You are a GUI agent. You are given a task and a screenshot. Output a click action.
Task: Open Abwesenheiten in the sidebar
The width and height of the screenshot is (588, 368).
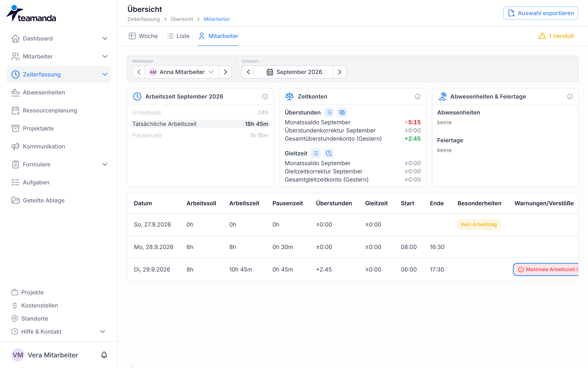coord(58,92)
